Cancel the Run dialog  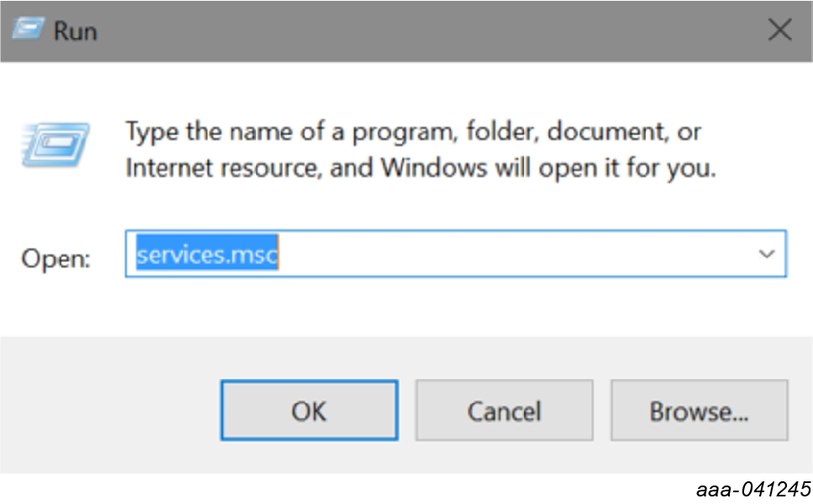(x=504, y=411)
